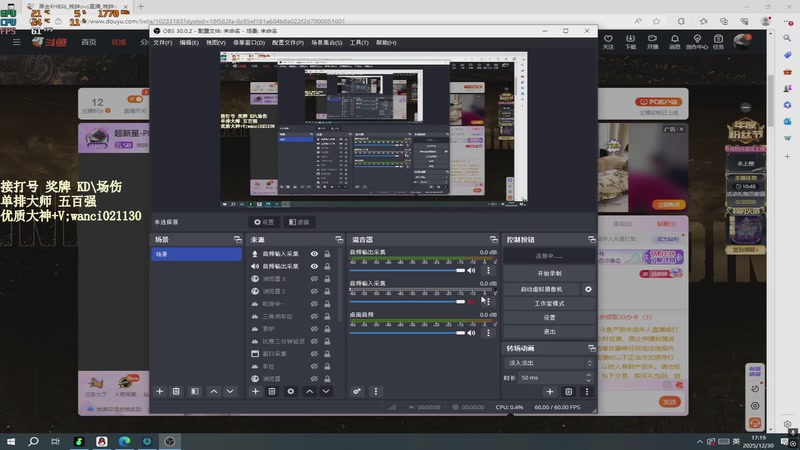Screen dimensions: 800x450
Task: Toggle lock on 音频输入采集 source
Action: coord(327,254)
